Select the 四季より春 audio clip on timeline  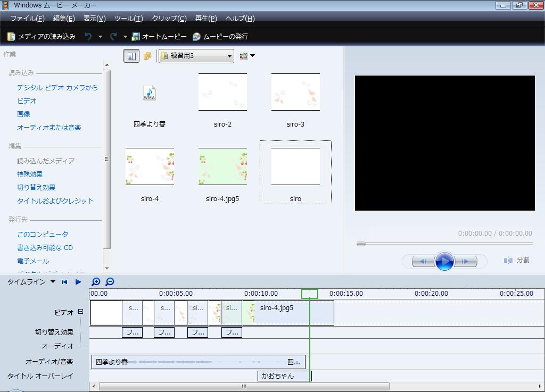199,362
